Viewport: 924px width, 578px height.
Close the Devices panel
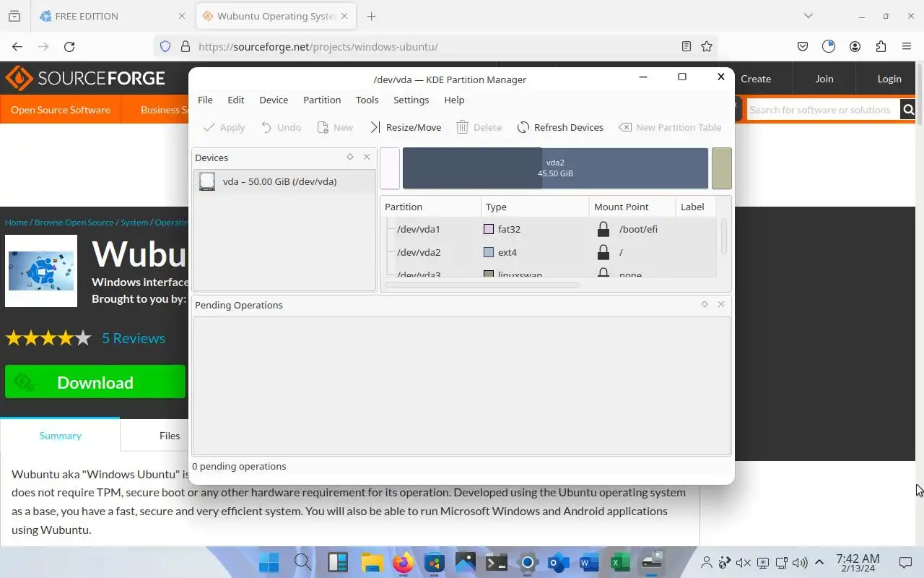tap(367, 157)
